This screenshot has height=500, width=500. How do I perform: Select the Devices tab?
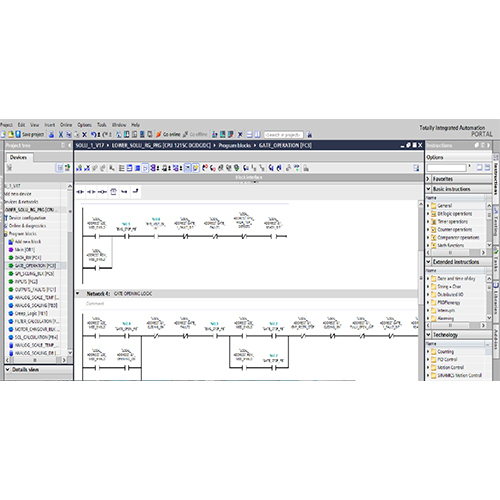coord(18,157)
